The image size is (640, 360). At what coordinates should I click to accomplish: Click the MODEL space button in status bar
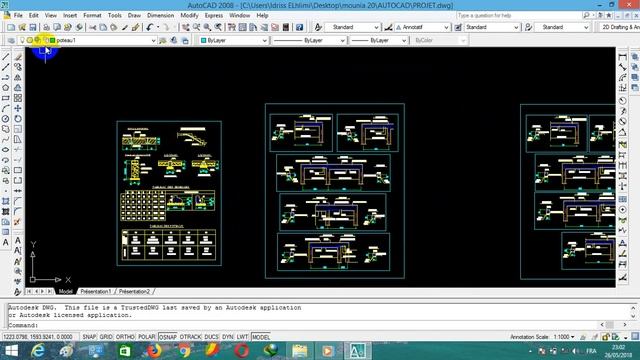(x=261, y=337)
